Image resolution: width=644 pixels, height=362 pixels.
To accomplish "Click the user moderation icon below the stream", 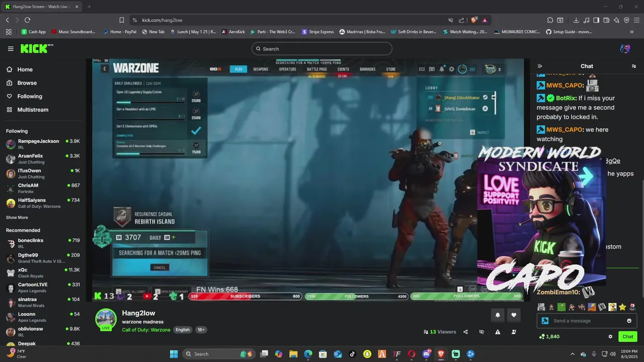I will 514,332.
